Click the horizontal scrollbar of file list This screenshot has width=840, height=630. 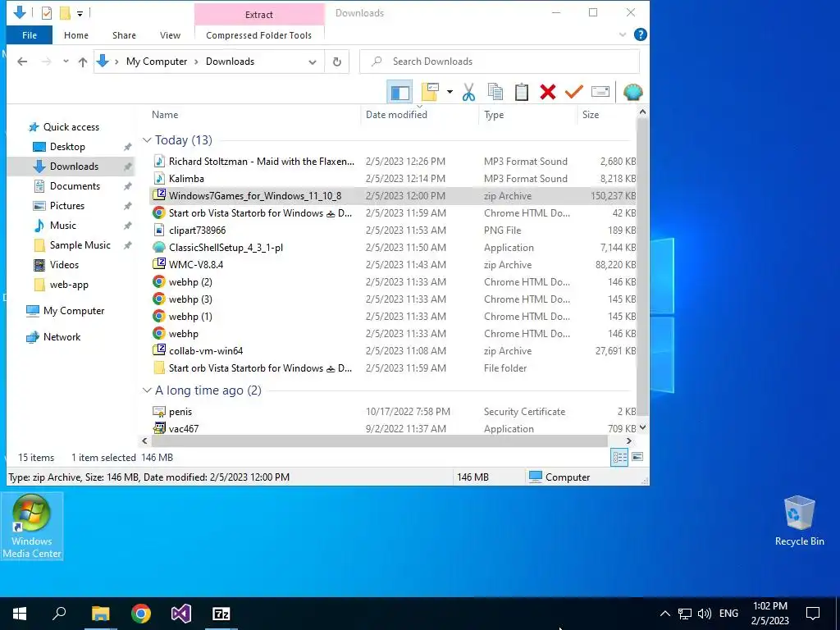tap(379, 441)
